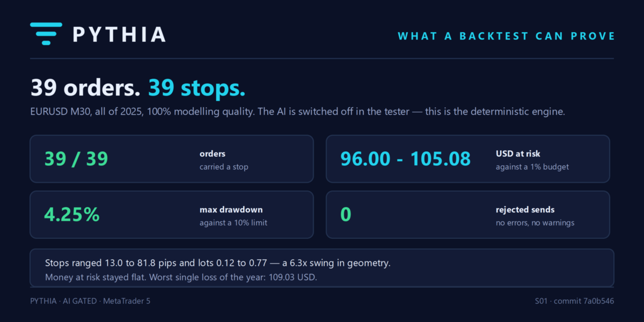The width and height of the screenshot is (644, 322).
Task: Click the '39 orders.' headline text
Action: tap(86, 87)
